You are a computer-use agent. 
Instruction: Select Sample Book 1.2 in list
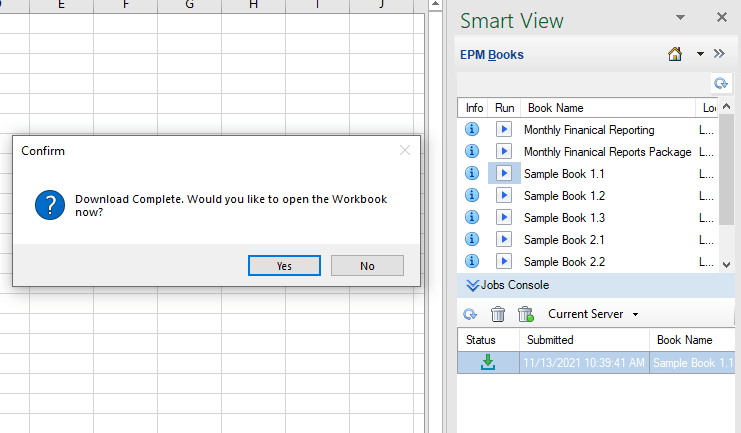pos(564,195)
